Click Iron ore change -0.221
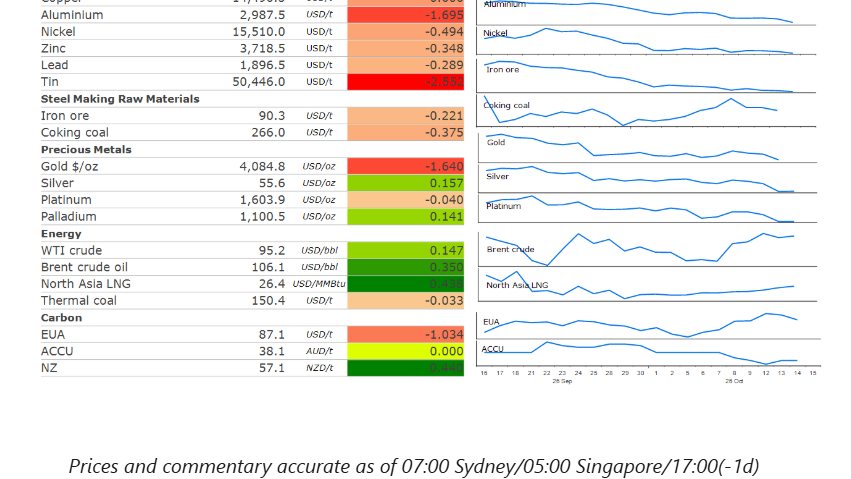851x479 pixels. click(444, 116)
